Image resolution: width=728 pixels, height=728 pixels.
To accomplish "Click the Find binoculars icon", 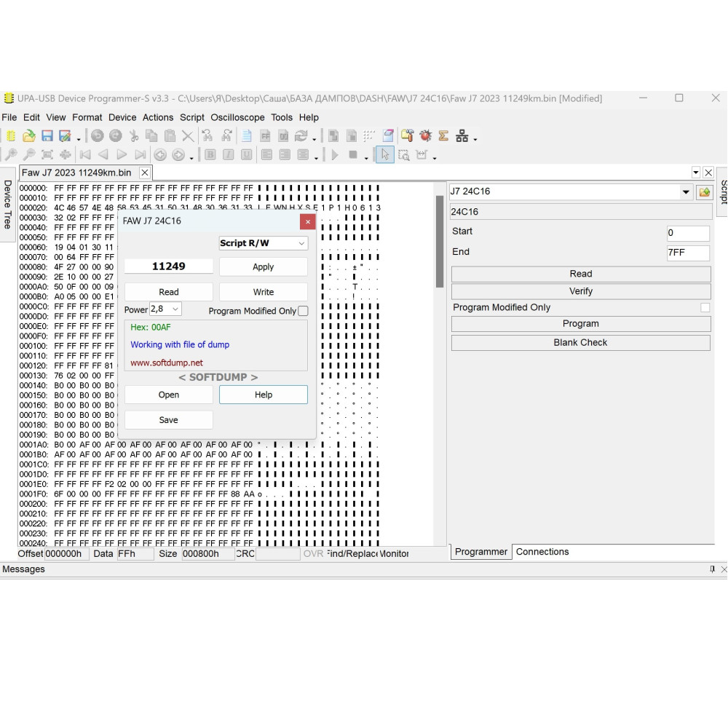I will [207, 135].
